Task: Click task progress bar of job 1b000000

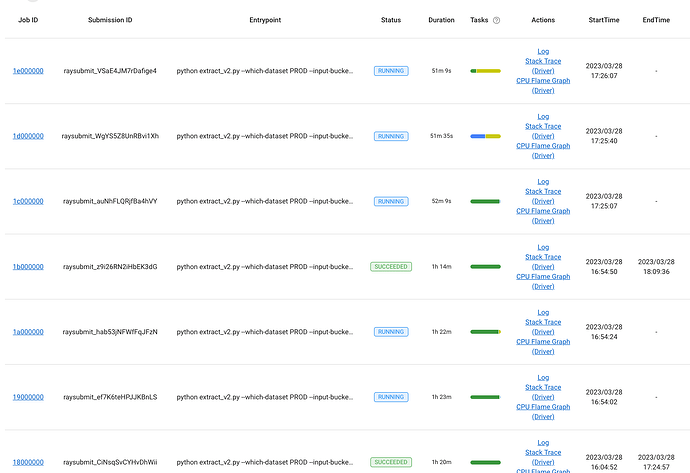Action: (x=485, y=267)
